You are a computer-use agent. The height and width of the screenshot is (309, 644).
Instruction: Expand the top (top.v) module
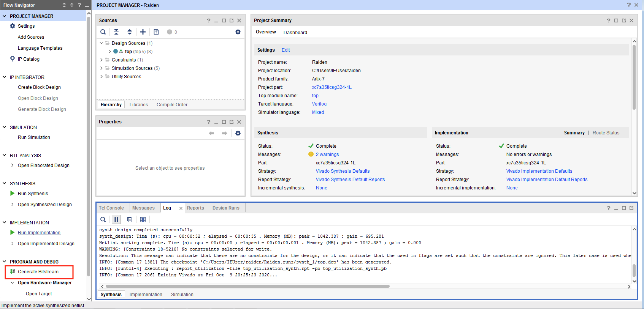[110, 52]
